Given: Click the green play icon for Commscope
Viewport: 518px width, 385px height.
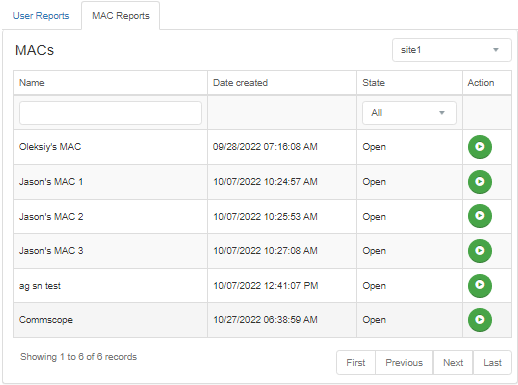Looking at the screenshot, I should 480,320.
